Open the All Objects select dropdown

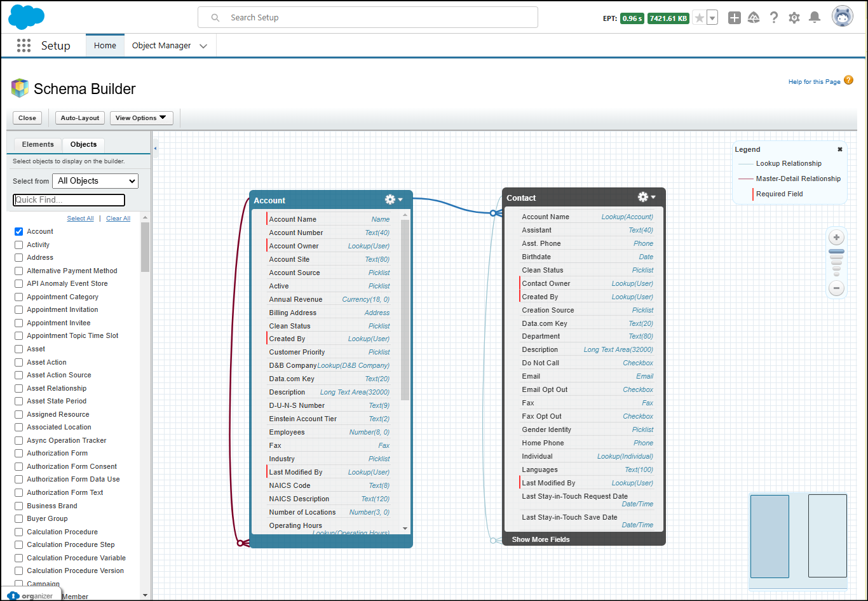click(95, 181)
